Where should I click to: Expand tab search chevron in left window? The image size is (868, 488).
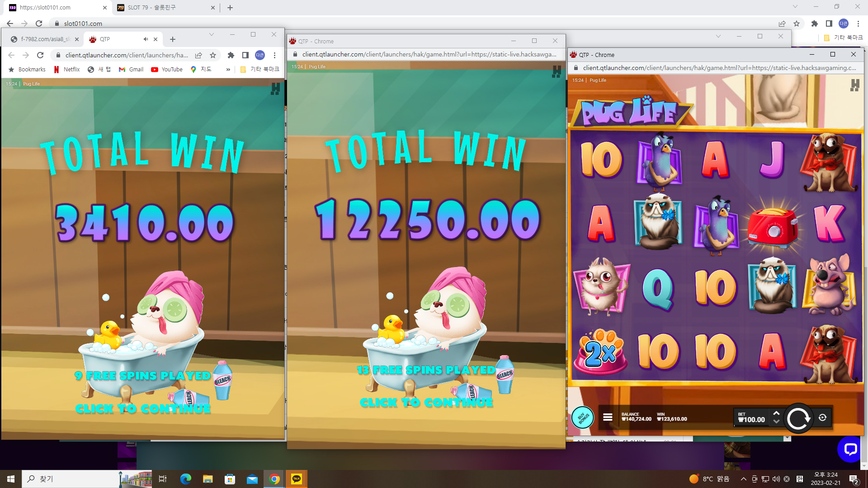pos(211,34)
